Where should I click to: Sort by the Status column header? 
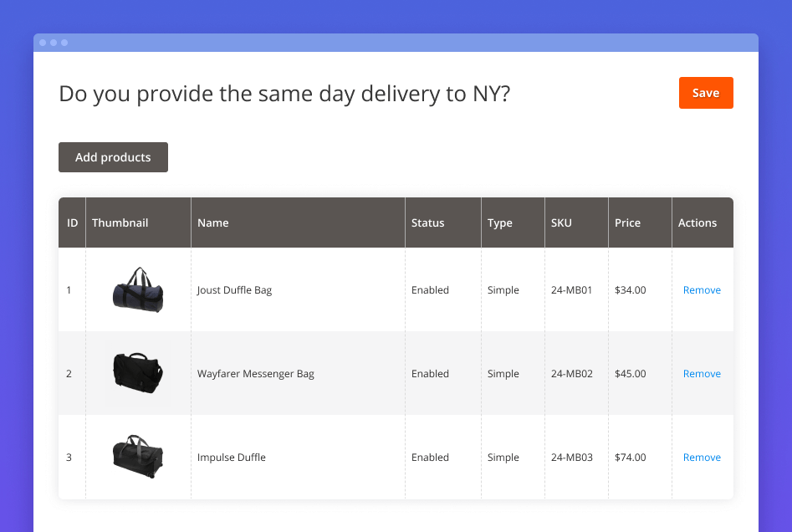(x=427, y=223)
